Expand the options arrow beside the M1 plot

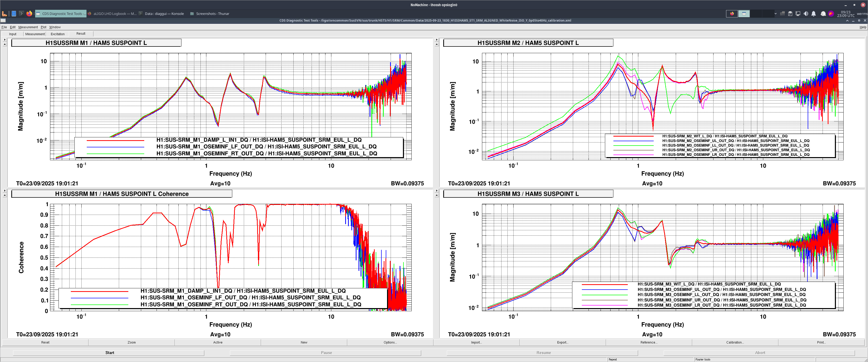[x=5, y=40]
